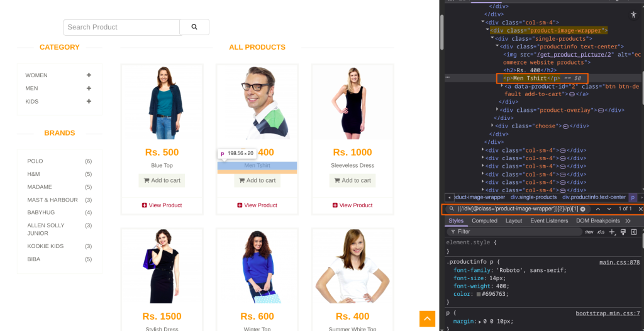This screenshot has height=331, width=644.
Task: Click the #696763 color swatch
Action: pyautogui.click(x=479, y=294)
